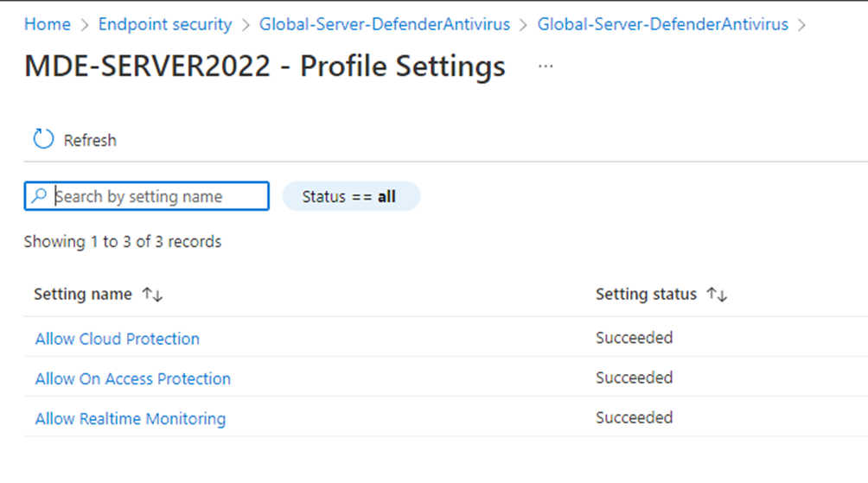868x483 pixels.
Task: Click the Setting name column header
Action: tap(83, 295)
